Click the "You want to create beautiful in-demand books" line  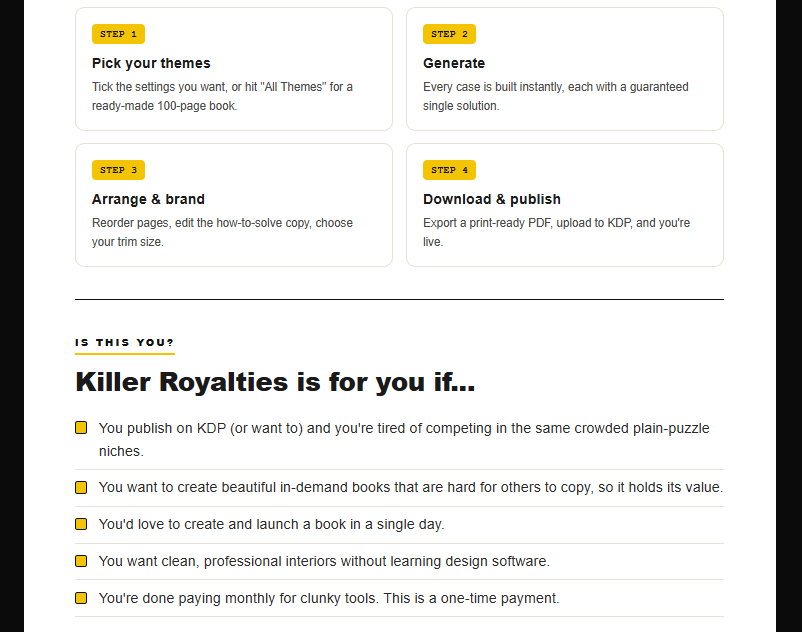411,487
